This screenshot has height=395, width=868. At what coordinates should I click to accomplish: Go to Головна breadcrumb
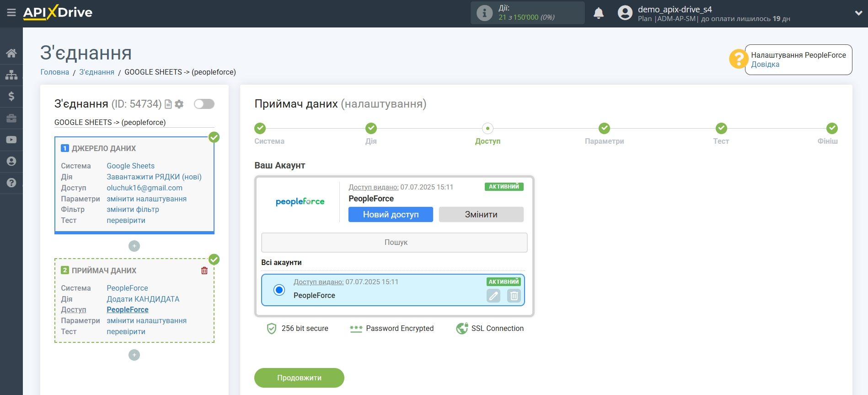point(55,72)
